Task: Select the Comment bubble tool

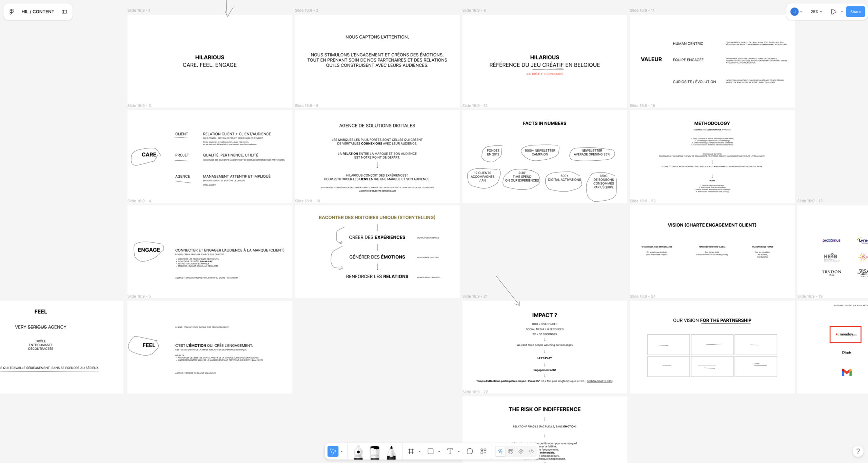Action: [470, 451]
